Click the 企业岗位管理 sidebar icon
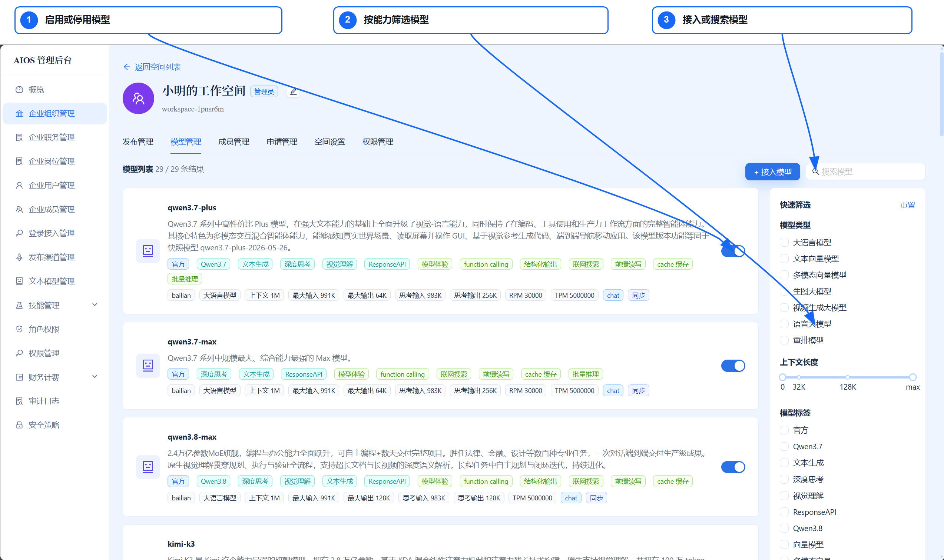Viewport: 944px width, 560px height. click(19, 161)
